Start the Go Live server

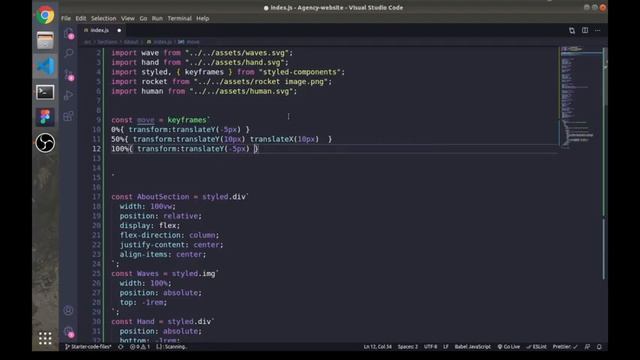tap(509, 347)
